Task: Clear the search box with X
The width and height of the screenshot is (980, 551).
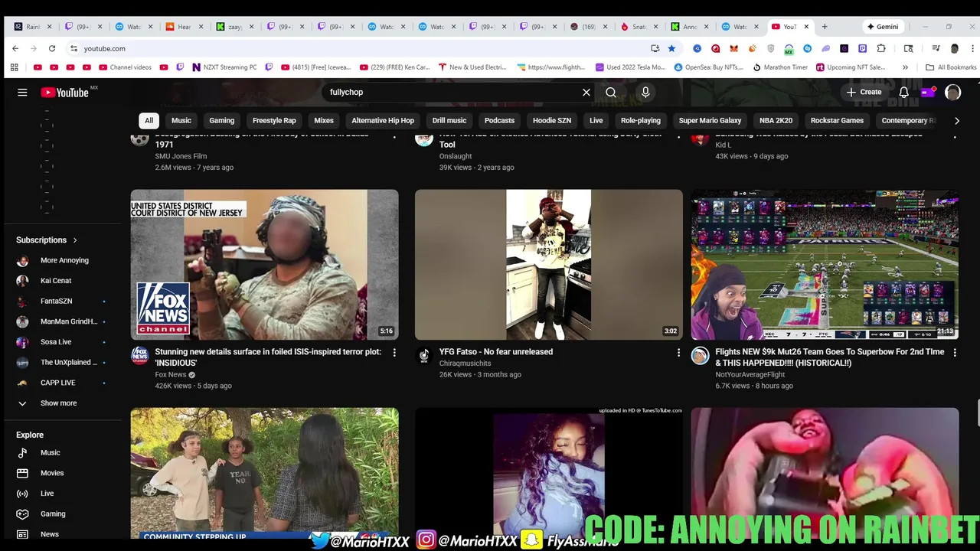Action: pos(586,92)
